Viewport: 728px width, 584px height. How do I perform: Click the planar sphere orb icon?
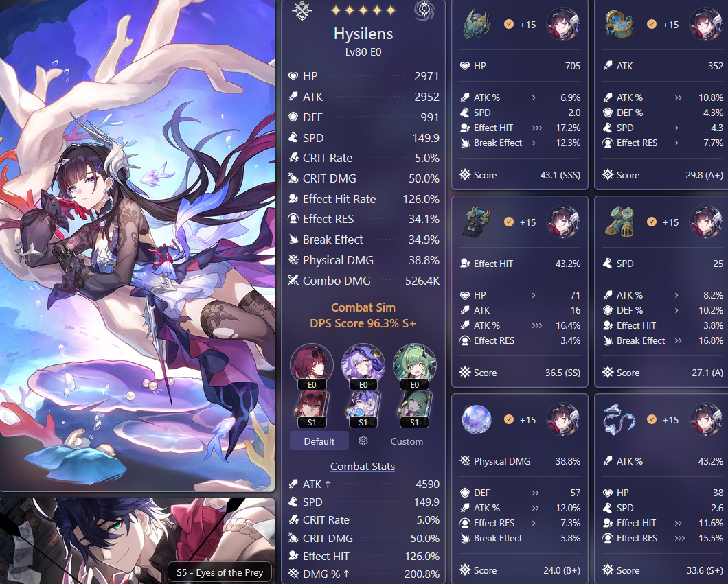point(477,419)
